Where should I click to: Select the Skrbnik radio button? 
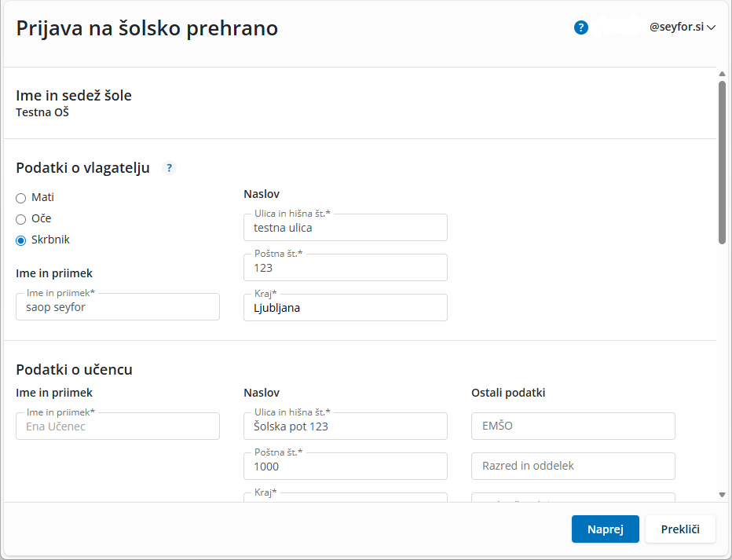tap(21, 240)
